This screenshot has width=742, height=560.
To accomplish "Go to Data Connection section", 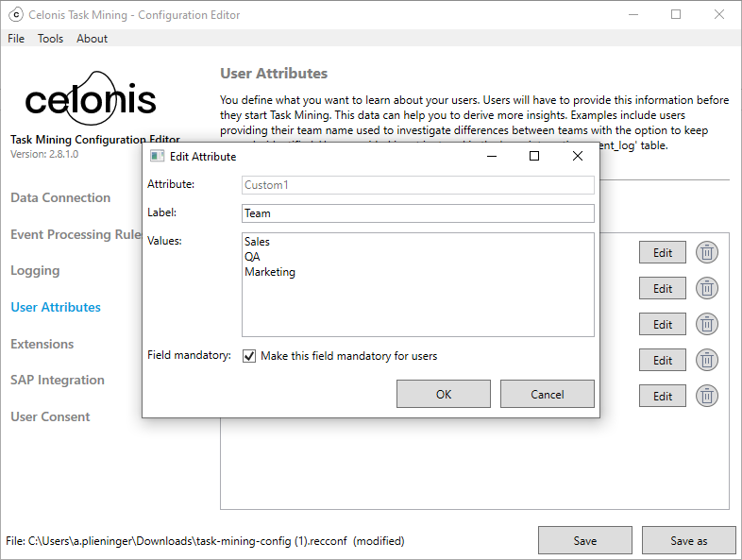I will (x=60, y=198).
